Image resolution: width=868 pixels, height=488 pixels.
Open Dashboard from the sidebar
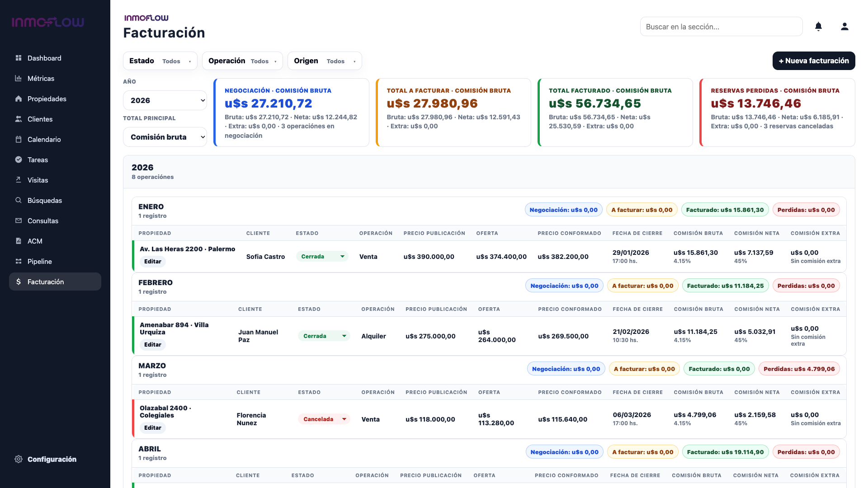click(x=55, y=58)
